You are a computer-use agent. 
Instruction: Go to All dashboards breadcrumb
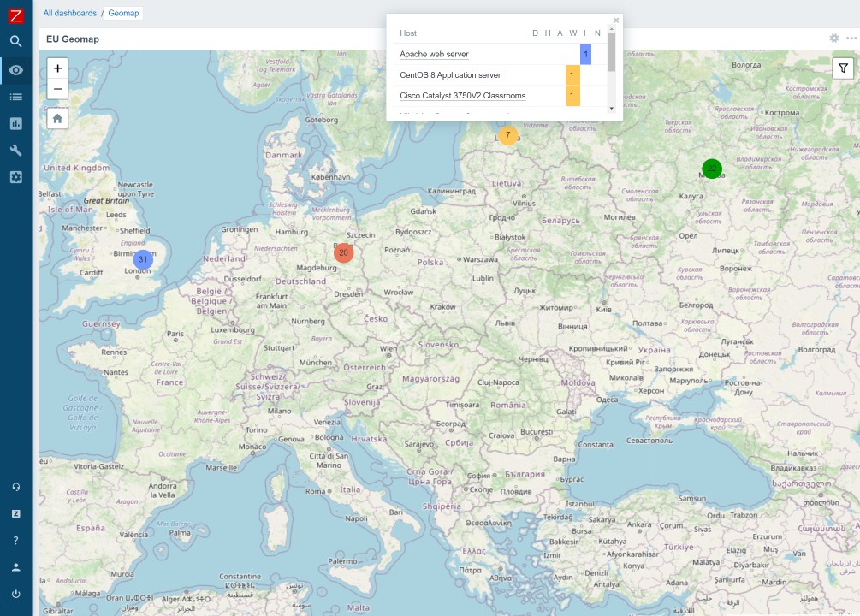69,13
